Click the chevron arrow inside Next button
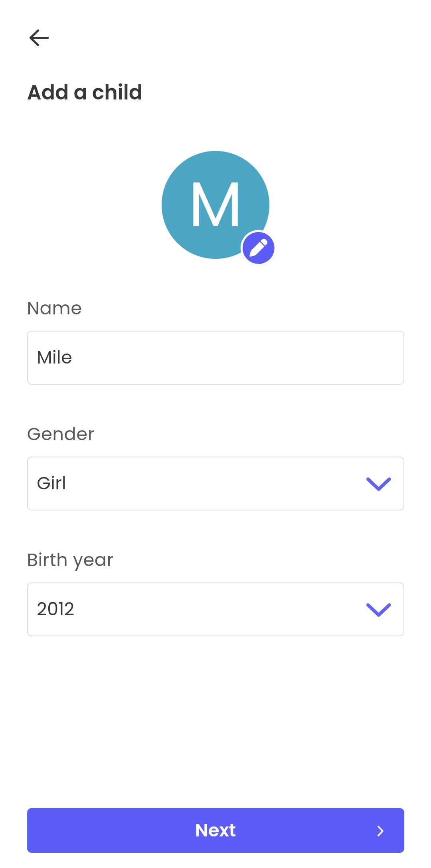Image resolution: width=431 pixels, height=868 pixels. coord(380,831)
